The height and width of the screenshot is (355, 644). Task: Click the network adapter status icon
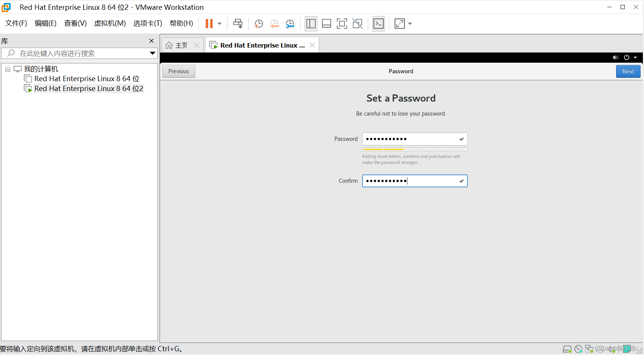[x=589, y=349]
